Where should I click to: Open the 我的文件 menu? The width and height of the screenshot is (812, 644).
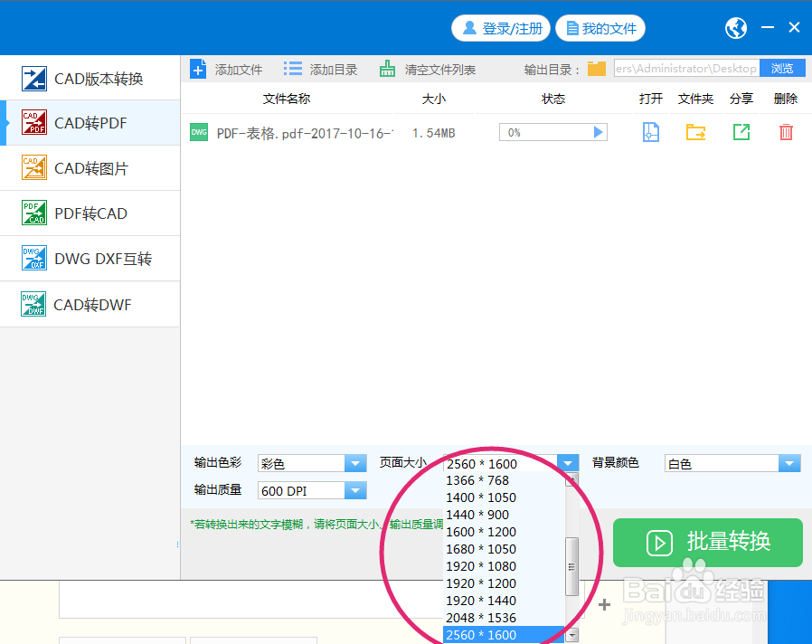click(600, 27)
